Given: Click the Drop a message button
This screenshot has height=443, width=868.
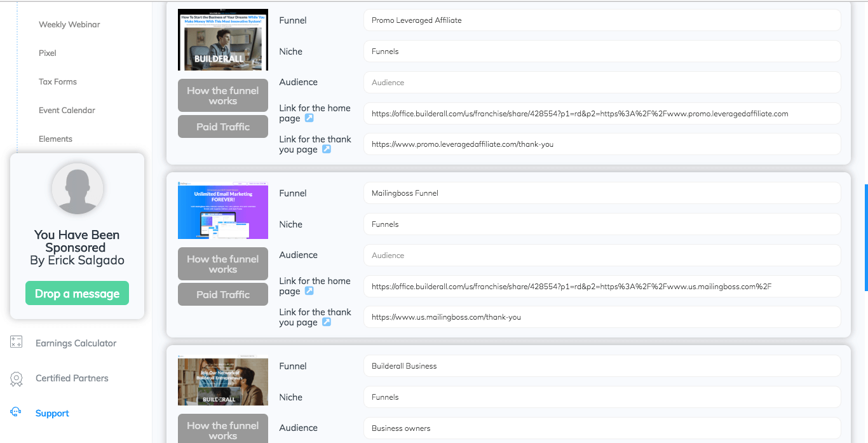Looking at the screenshot, I should [77, 294].
